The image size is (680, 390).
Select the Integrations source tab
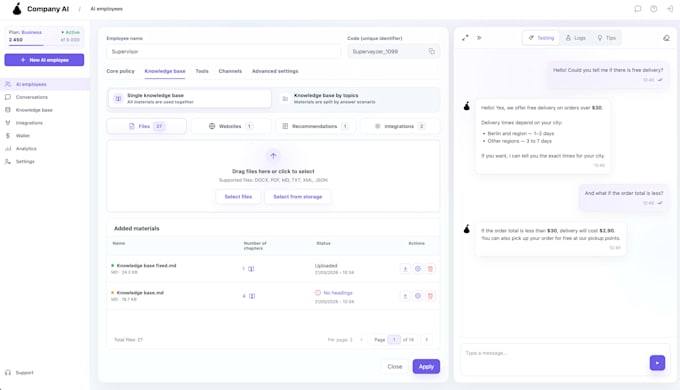(x=399, y=126)
